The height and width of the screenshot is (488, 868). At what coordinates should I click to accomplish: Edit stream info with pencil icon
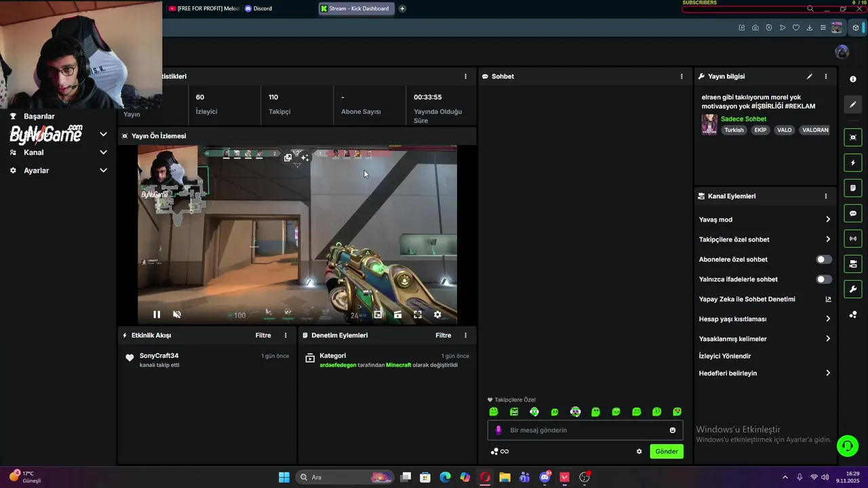coord(809,77)
